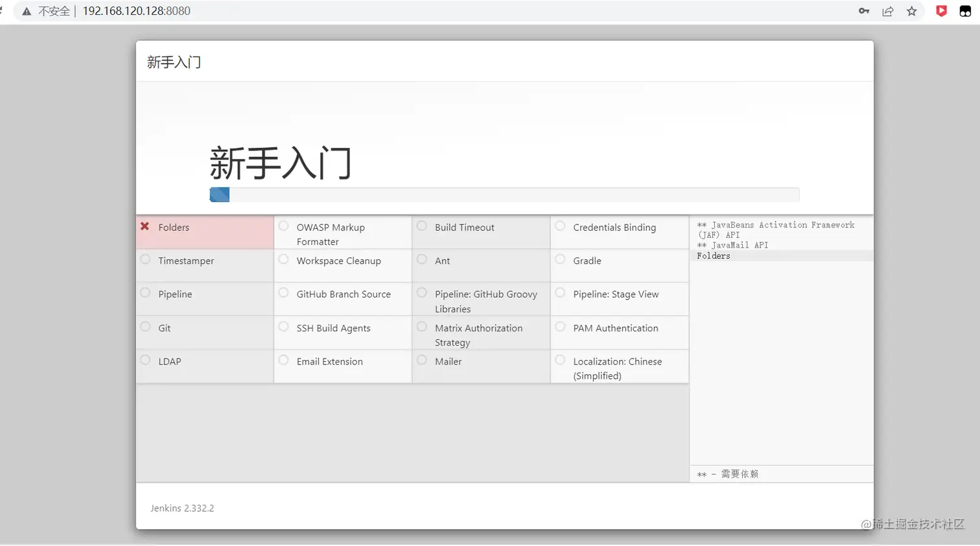980x546 pixels.
Task: Click the status circle next to Localization: Chinese
Action: pos(560,360)
